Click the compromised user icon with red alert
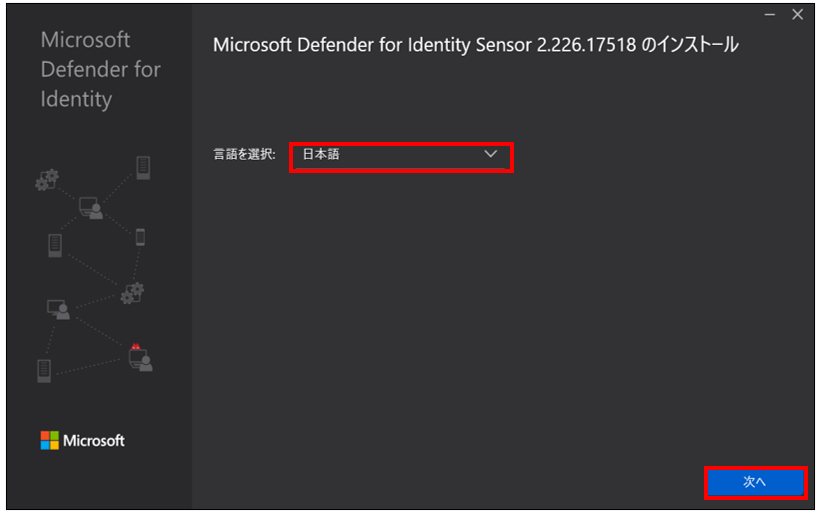 [141, 358]
